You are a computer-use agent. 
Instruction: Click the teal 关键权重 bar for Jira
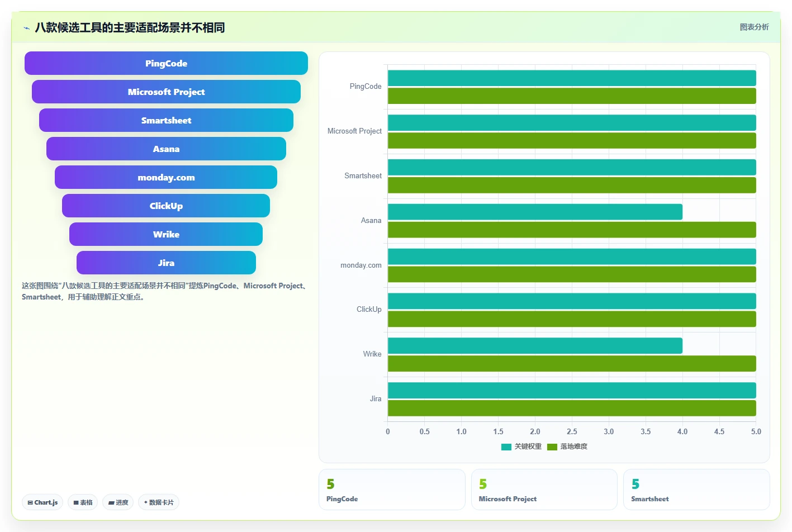[572, 391]
